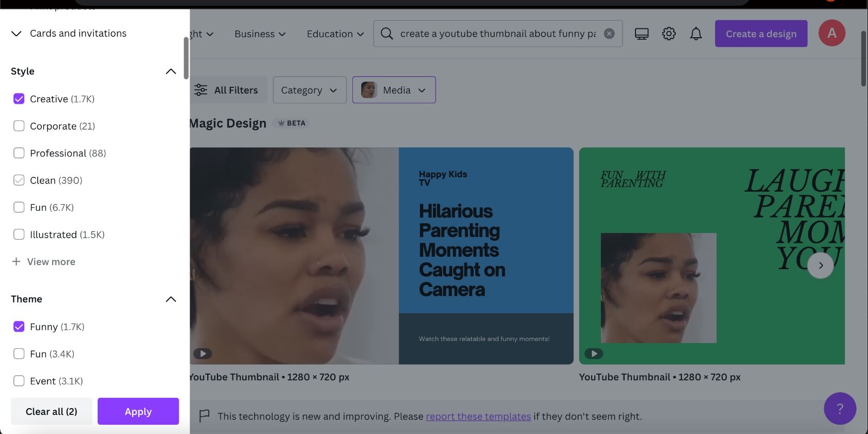Image resolution: width=868 pixels, height=434 pixels.
Task: Open report these templates link
Action: point(478,416)
